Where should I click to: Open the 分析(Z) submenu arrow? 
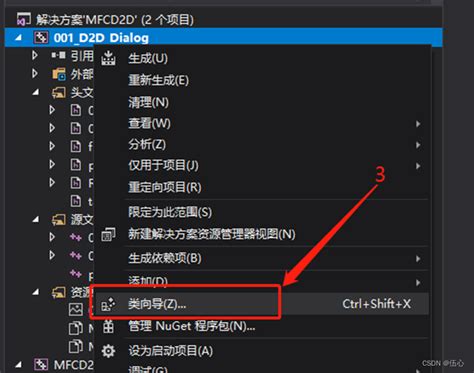[418, 145]
